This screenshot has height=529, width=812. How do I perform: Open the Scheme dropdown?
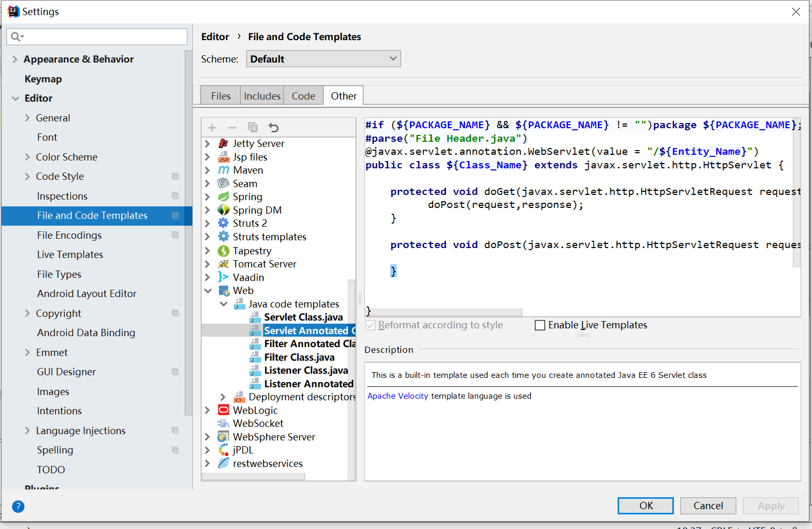tap(323, 59)
